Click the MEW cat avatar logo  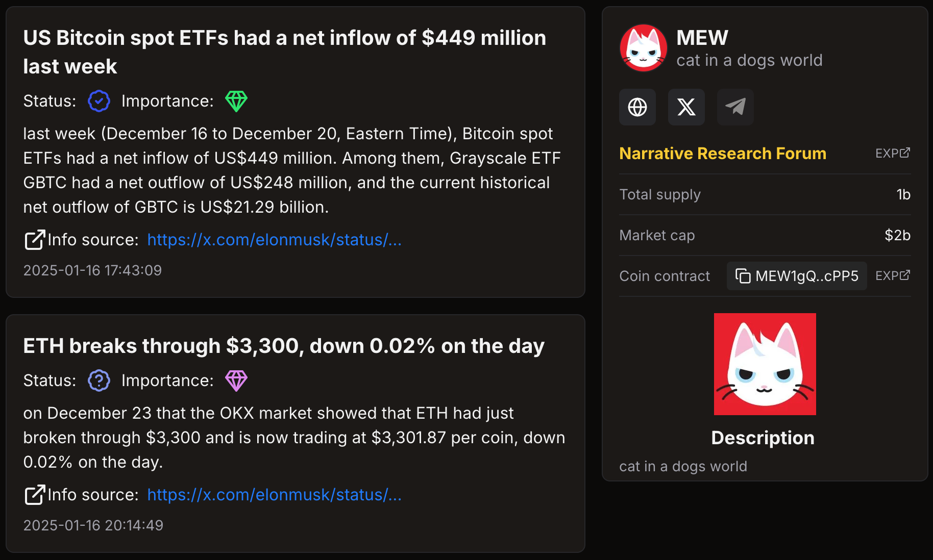[643, 48]
